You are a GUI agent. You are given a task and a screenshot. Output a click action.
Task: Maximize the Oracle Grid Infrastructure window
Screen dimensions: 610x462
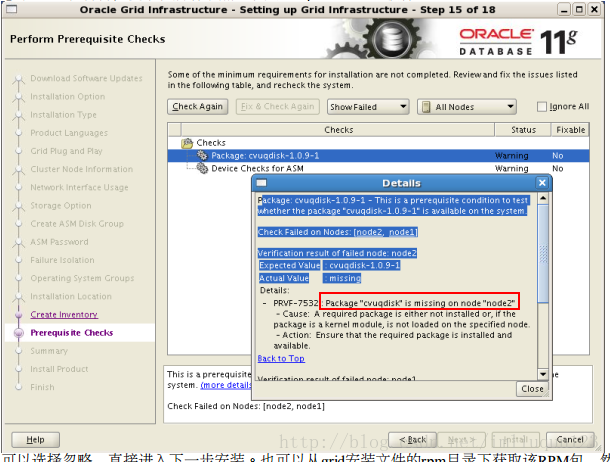click(x=579, y=9)
